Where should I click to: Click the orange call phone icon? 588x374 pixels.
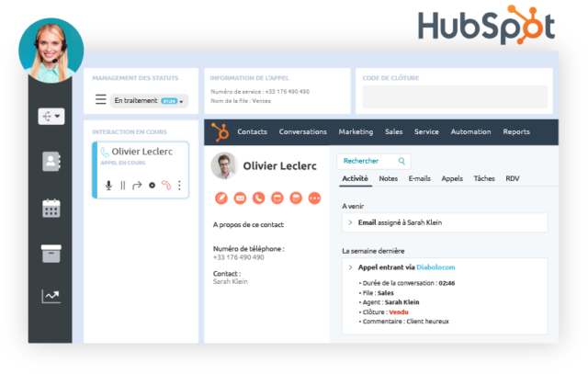[258, 198]
